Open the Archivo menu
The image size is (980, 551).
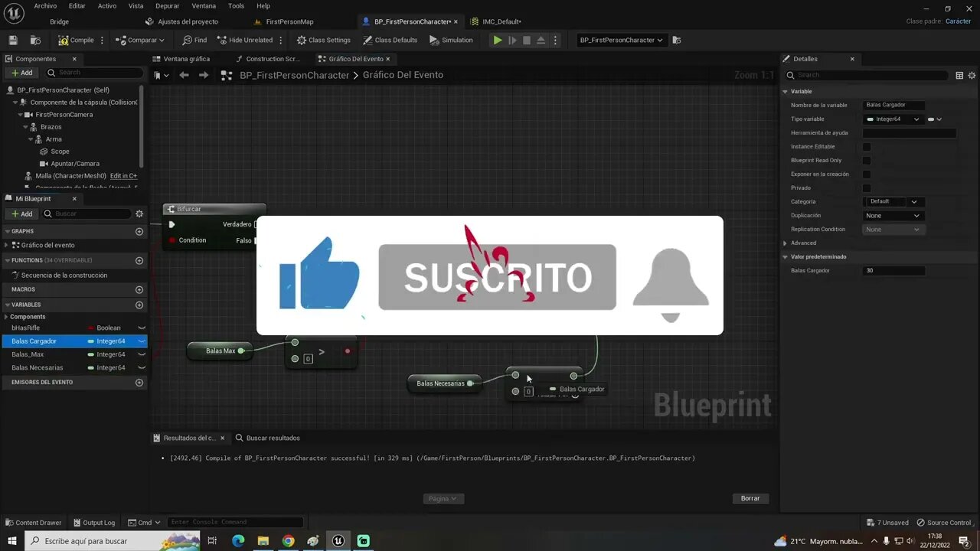point(45,5)
